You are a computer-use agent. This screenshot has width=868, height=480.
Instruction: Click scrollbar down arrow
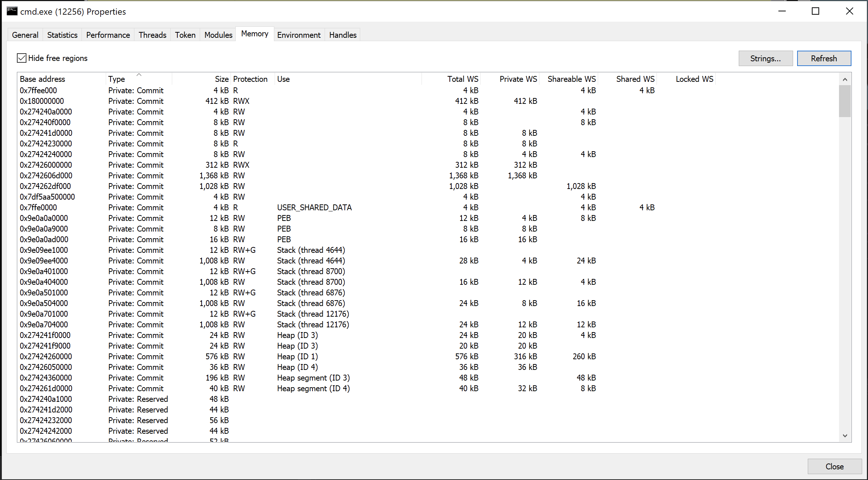(x=845, y=436)
